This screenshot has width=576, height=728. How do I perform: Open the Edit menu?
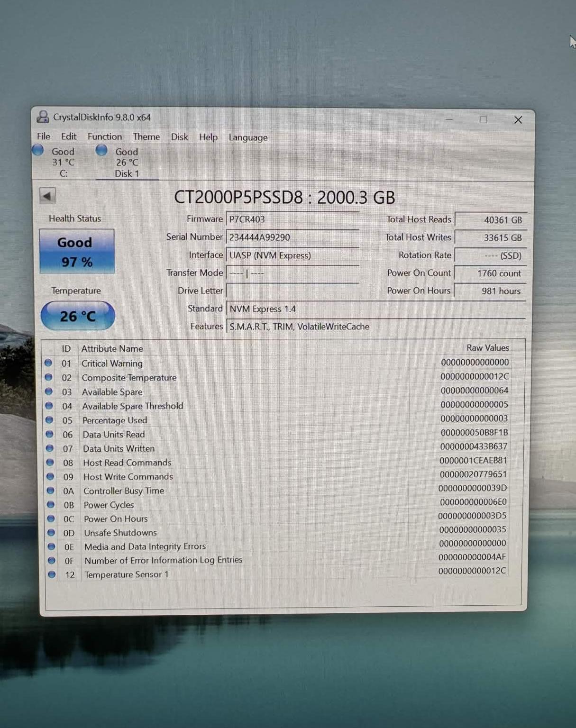69,136
